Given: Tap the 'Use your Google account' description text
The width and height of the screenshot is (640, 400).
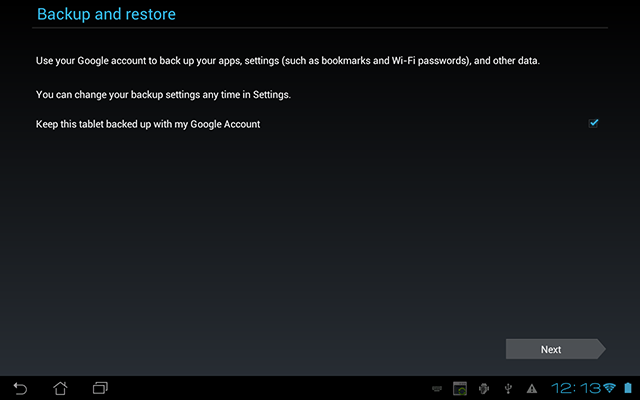Looking at the screenshot, I should pos(288,61).
